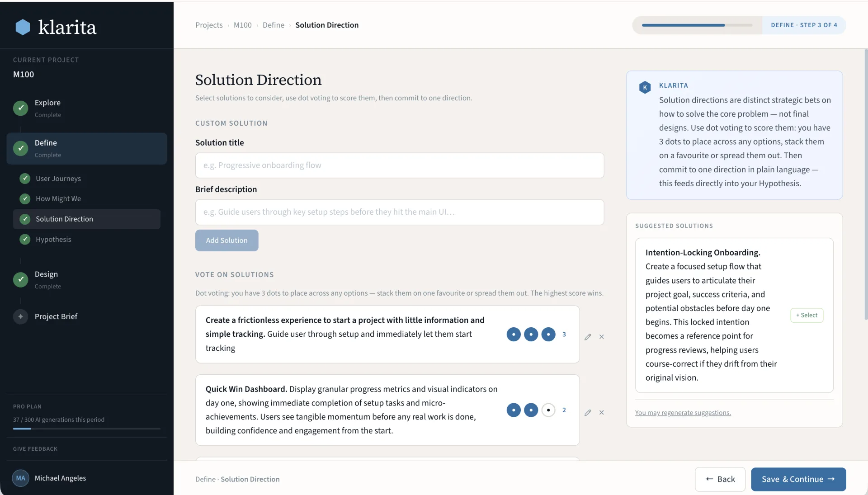Toggle first vote dot on frictionless experience solution

514,335
